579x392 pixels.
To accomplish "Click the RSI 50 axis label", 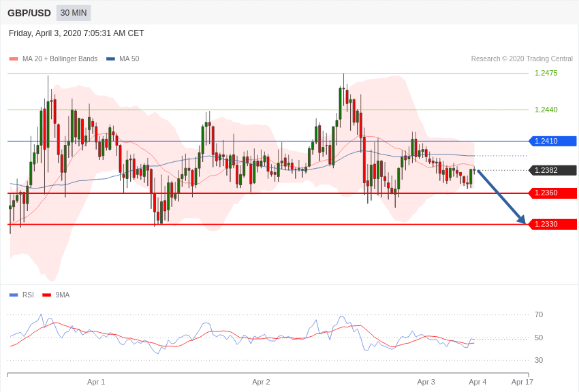I will 539,338.
